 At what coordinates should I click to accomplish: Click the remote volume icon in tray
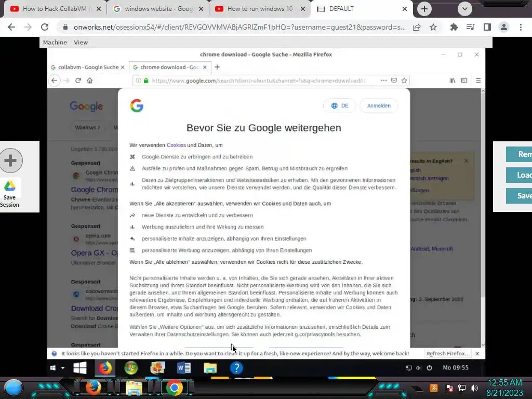tap(419, 368)
